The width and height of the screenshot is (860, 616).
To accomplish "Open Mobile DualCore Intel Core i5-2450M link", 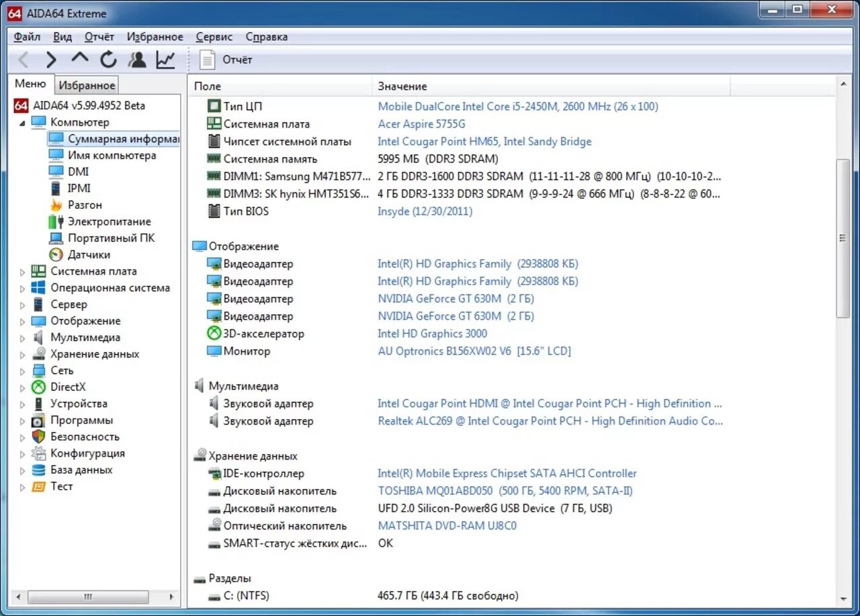I will [x=518, y=106].
